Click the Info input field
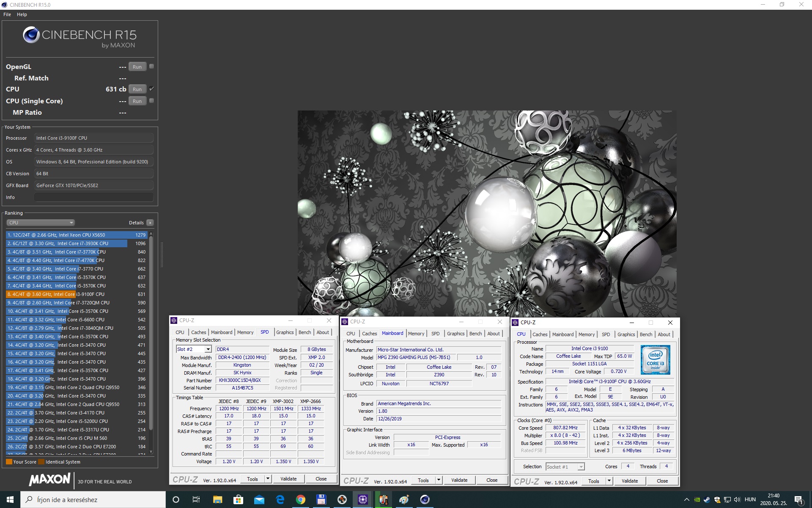 tap(94, 197)
